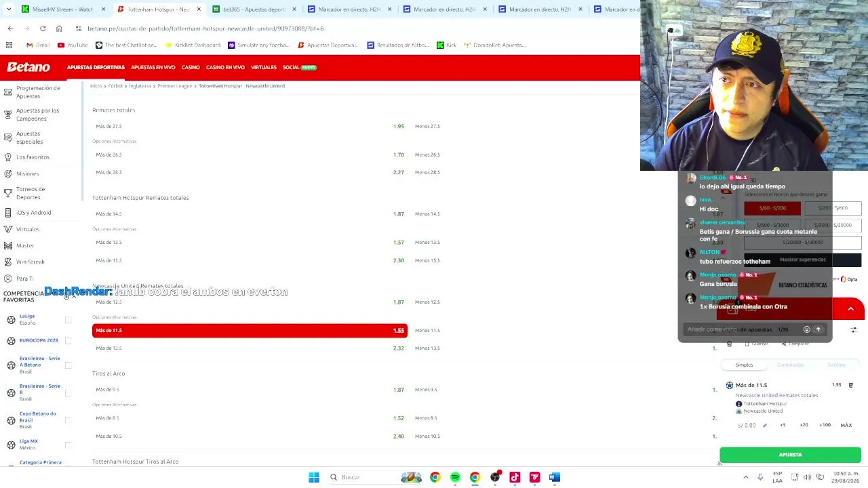Open the YouTube bookmark
The width and height of the screenshot is (868, 488).
click(73, 45)
